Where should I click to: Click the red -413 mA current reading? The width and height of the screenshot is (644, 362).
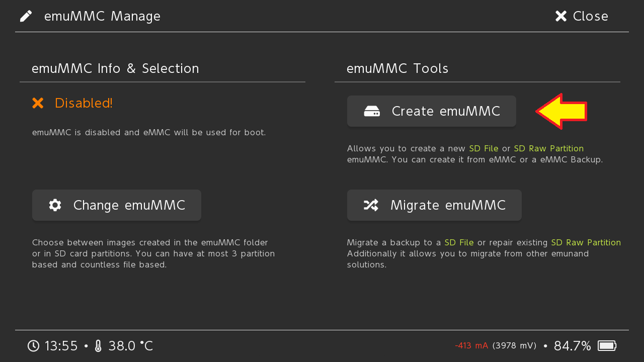[x=471, y=346]
